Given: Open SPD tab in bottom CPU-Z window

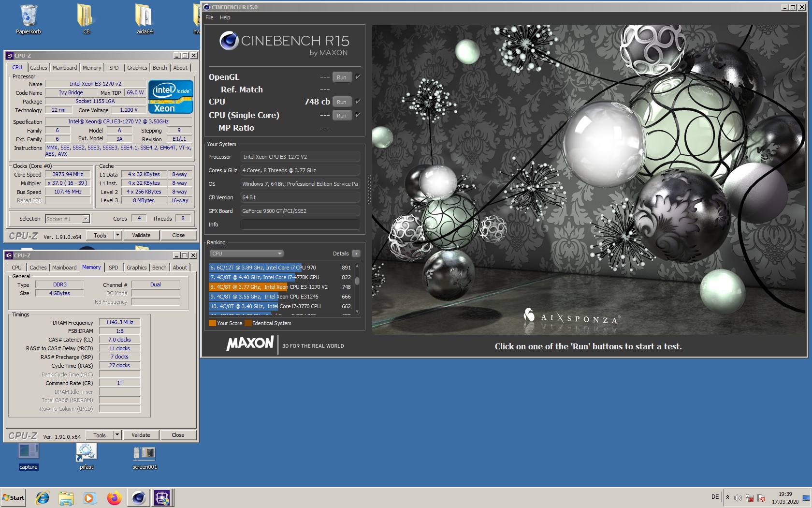Looking at the screenshot, I should pos(114,268).
